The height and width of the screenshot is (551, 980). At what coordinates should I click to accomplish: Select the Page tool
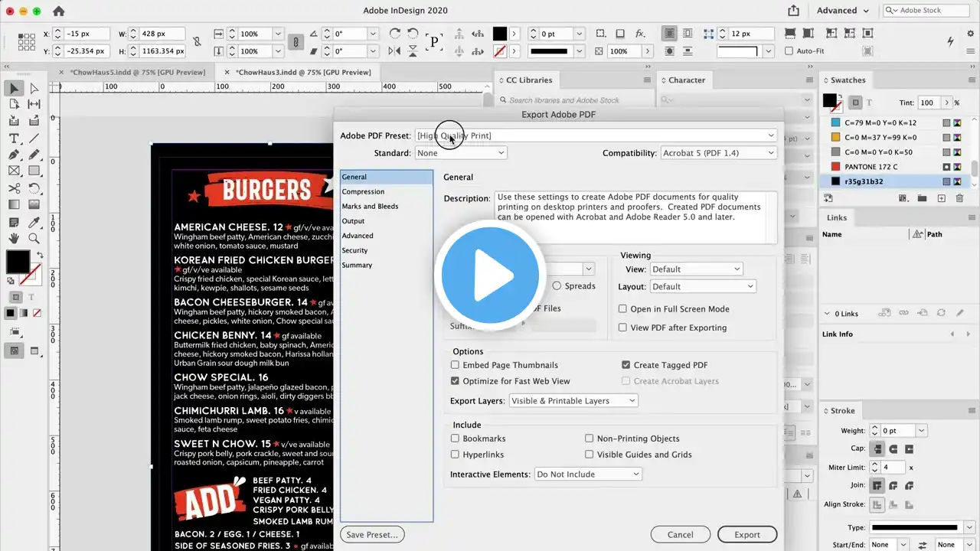pyautogui.click(x=14, y=104)
